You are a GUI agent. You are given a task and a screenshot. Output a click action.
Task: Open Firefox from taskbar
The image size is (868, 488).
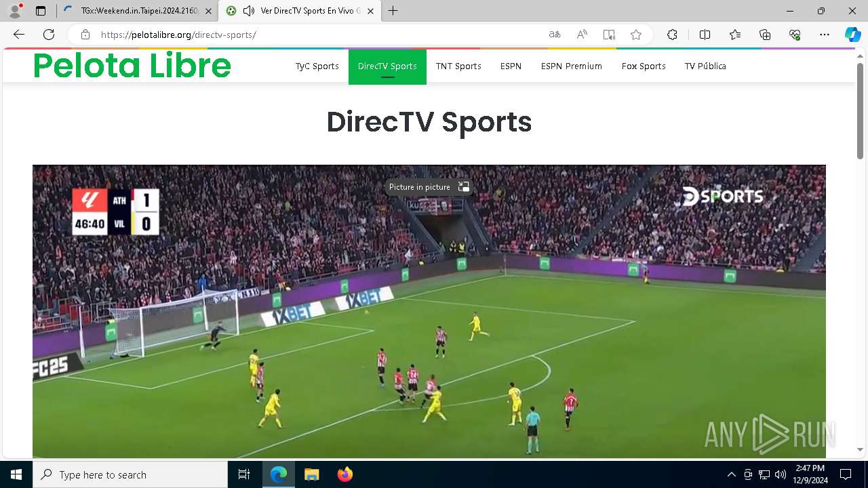pos(344,474)
